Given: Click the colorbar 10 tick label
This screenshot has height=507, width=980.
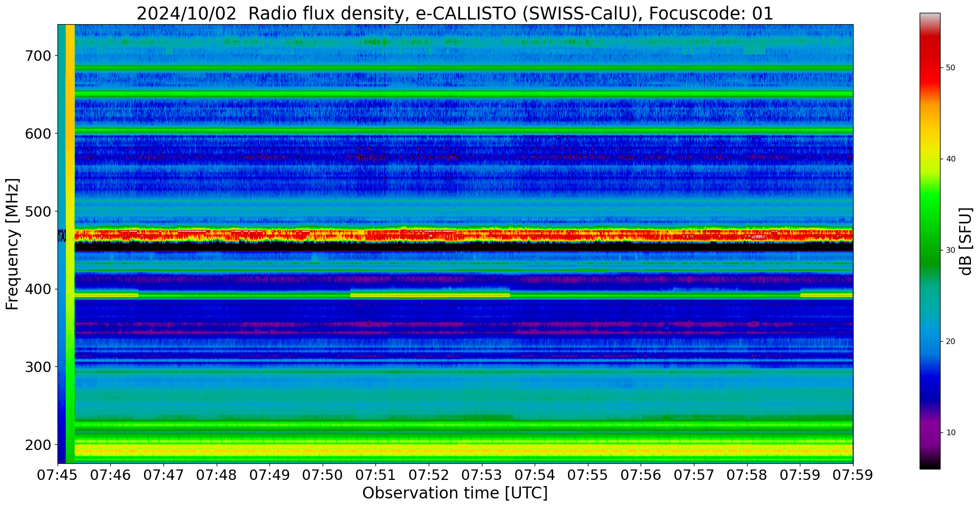Looking at the screenshot, I should [951, 433].
